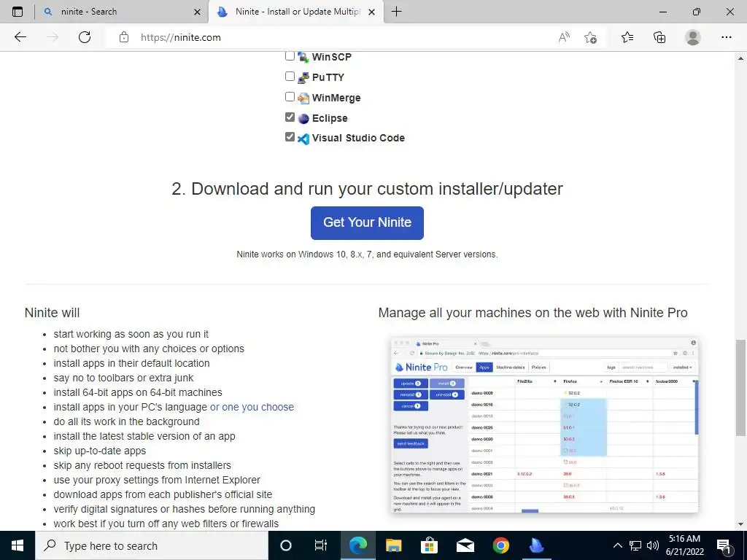Click the Eclipse label
Viewport: 747px width, 560px height.
pyautogui.click(x=330, y=119)
